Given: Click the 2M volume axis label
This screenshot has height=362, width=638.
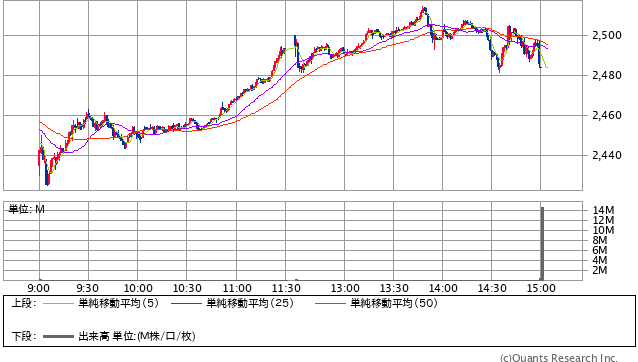Looking at the screenshot, I should pyautogui.click(x=600, y=270).
